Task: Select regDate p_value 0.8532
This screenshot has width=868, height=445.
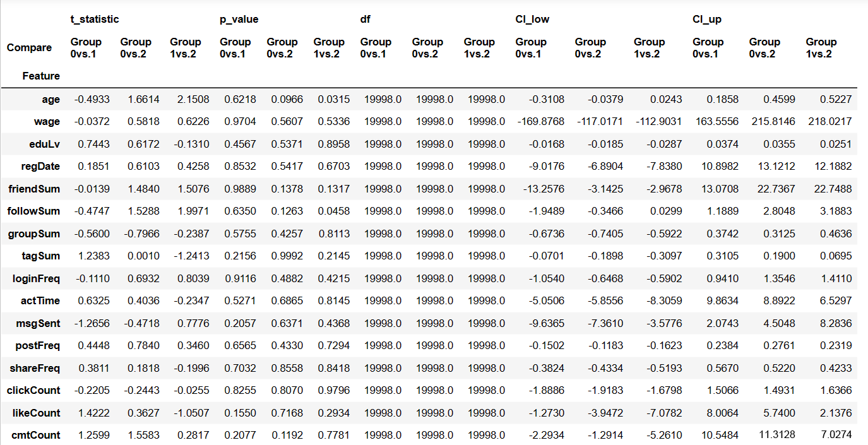Action: tap(242, 166)
